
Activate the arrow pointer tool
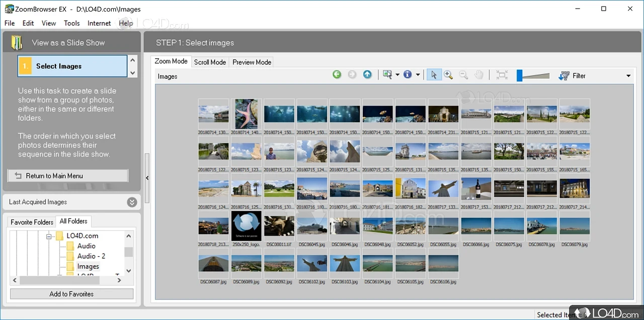[433, 75]
